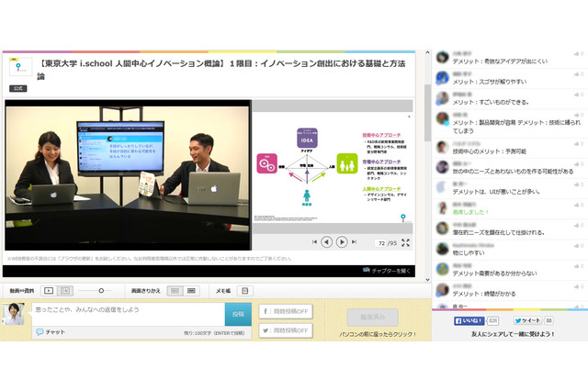Click your profile avatar beside the comment box
This screenshot has height=391, width=588.
14,314
